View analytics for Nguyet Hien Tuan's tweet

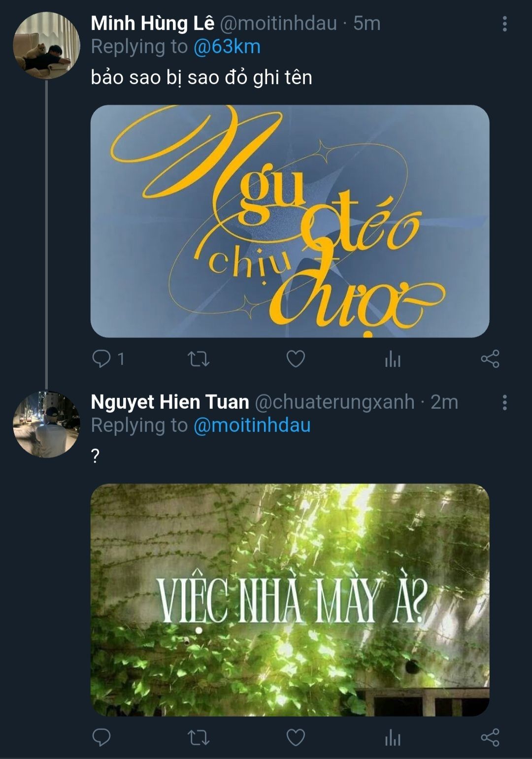tap(393, 738)
